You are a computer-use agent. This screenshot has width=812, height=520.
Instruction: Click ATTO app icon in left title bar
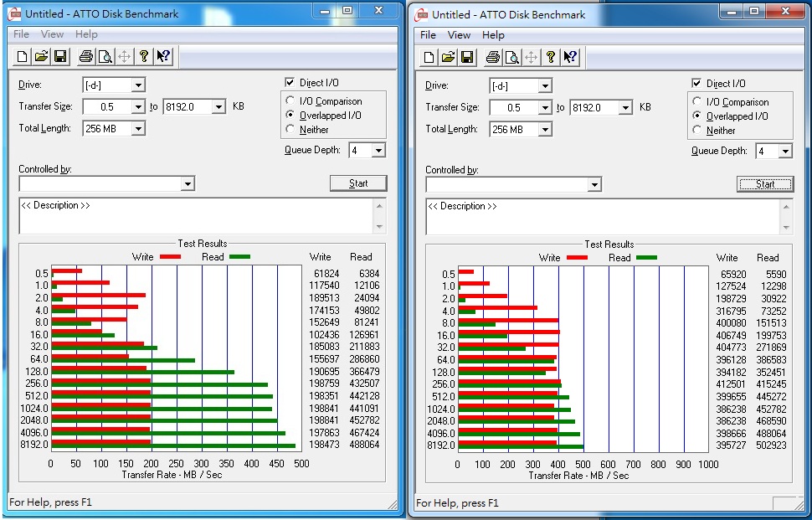click(16, 14)
